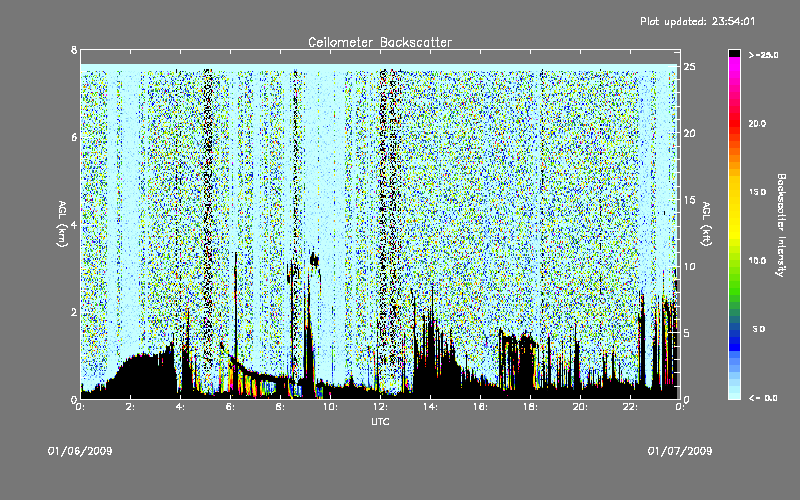Click the '4:' hour tick on the UTC axis
800x500 pixels.
coord(181,407)
